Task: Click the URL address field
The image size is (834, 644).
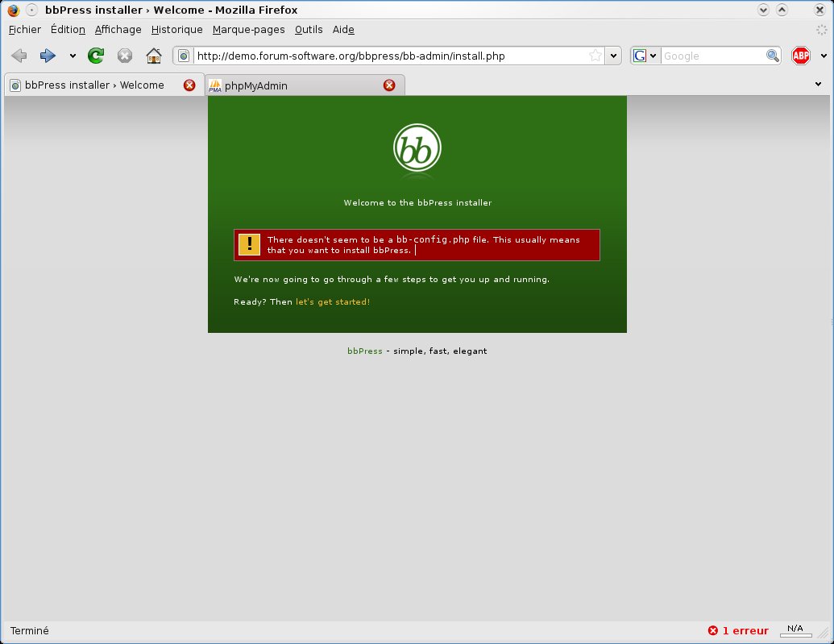Action: 391,56
